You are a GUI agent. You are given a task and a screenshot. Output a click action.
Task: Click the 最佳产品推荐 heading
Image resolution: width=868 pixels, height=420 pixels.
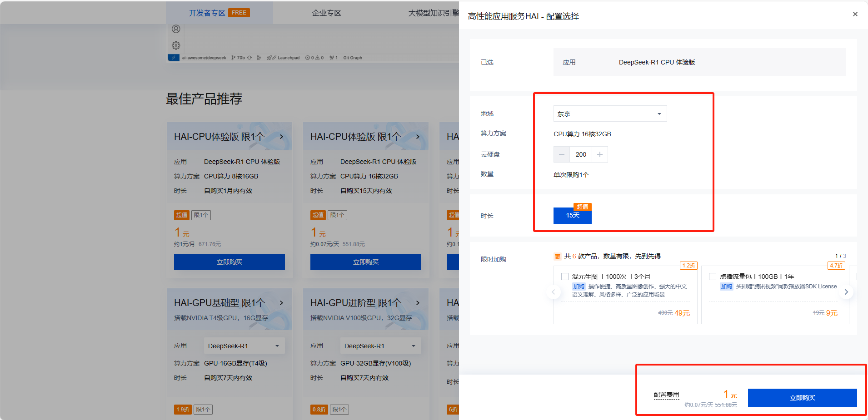point(204,99)
